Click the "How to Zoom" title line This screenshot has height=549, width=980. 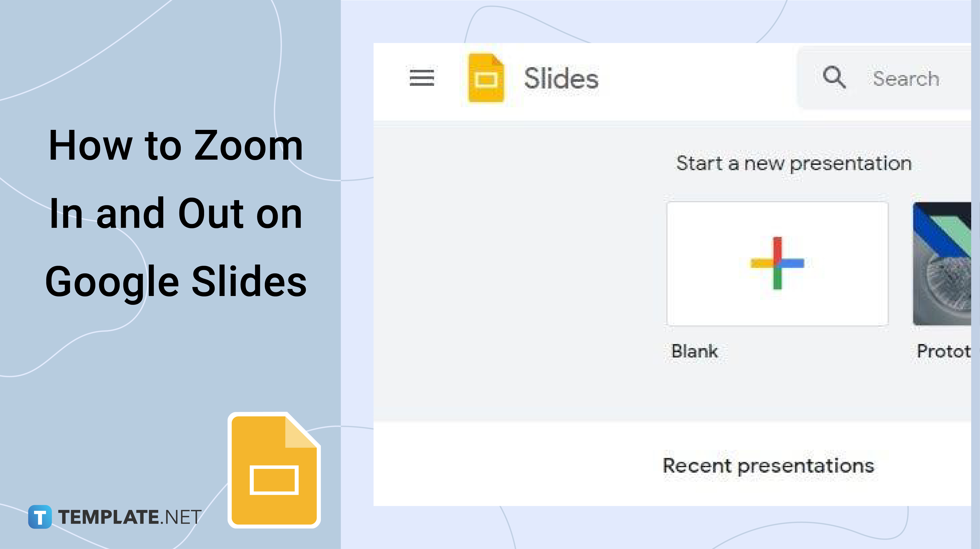click(x=176, y=146)
